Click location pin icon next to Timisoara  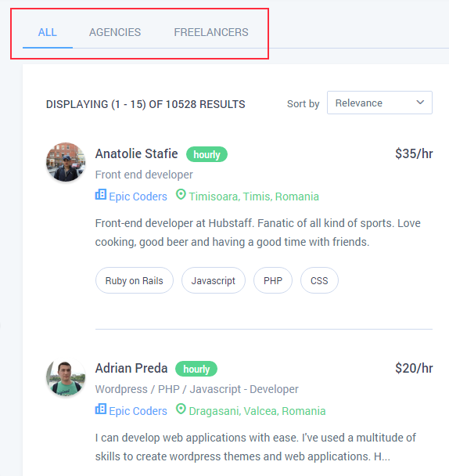click(x=181, y=195)
